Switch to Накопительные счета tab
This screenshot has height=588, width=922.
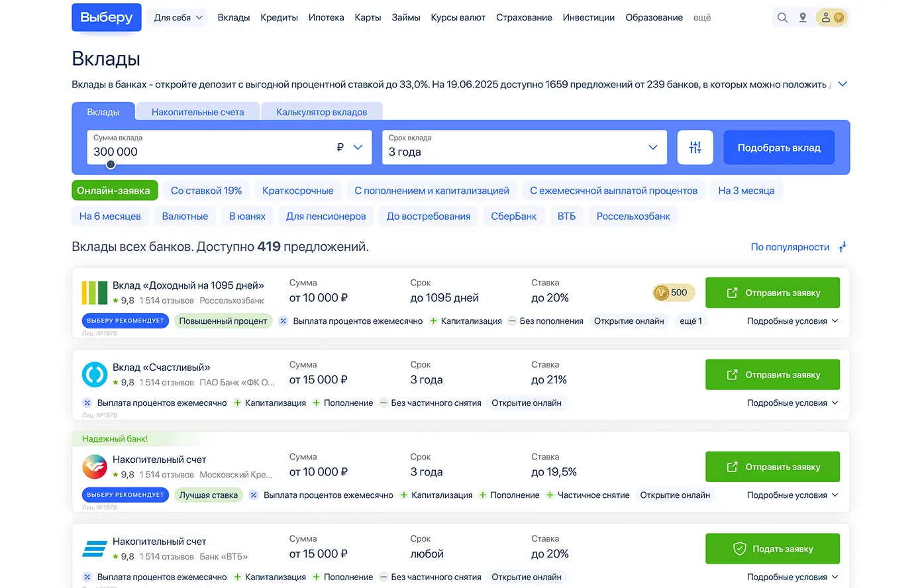(197, 112)
